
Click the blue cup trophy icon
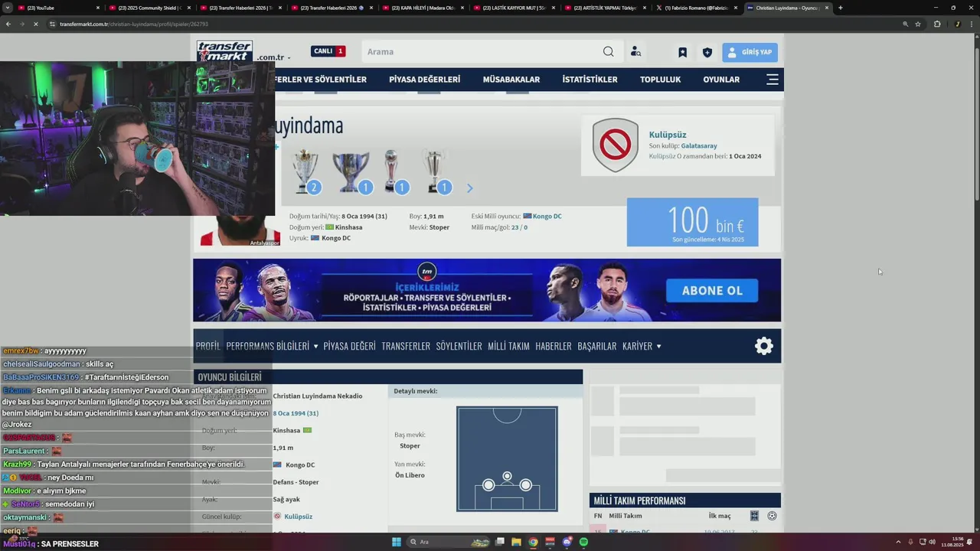tap(351, 171)
